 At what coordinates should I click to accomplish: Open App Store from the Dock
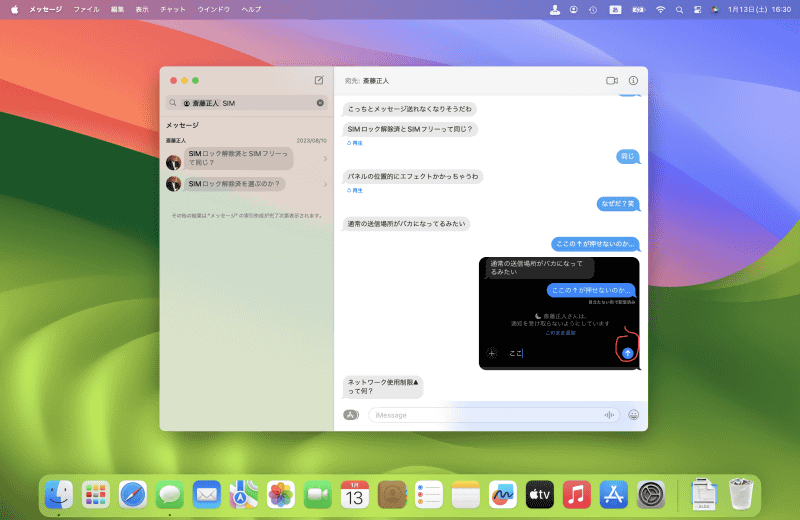(614, 494)
